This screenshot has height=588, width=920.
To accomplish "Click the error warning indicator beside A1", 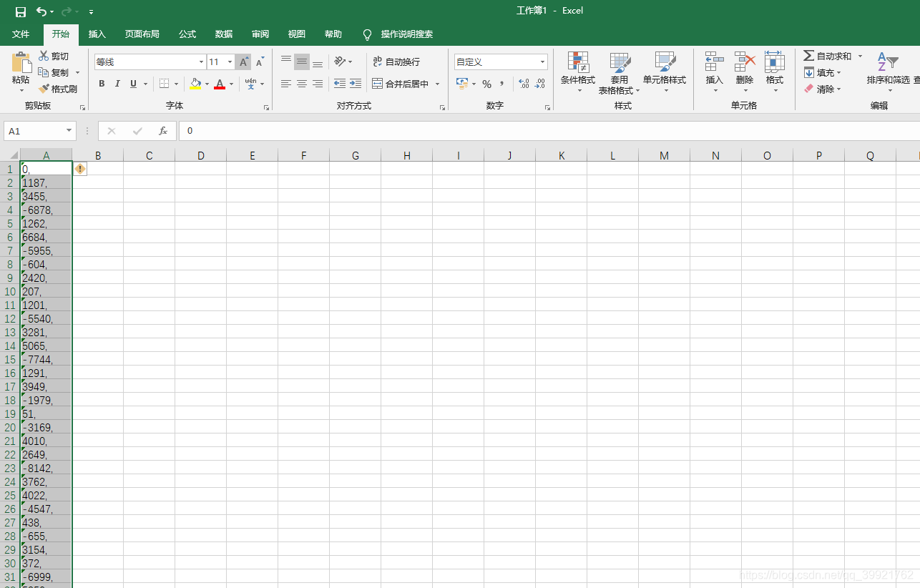I will pos(80,169).
